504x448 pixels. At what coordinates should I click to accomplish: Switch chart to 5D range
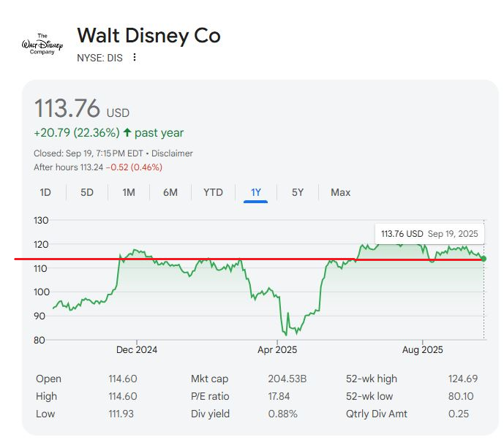pos(87,192)
